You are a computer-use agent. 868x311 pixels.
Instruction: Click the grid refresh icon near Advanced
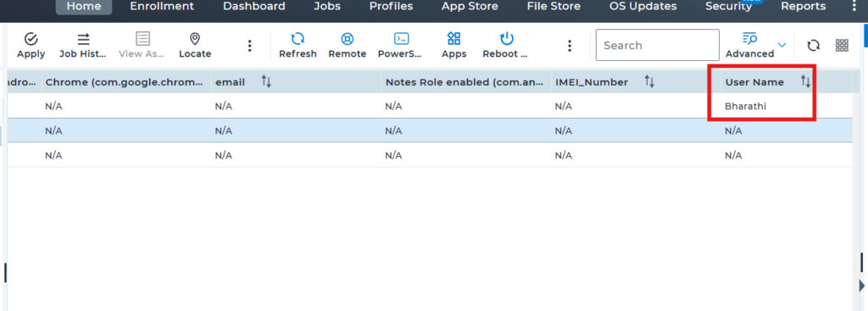[x=813, y=46]
